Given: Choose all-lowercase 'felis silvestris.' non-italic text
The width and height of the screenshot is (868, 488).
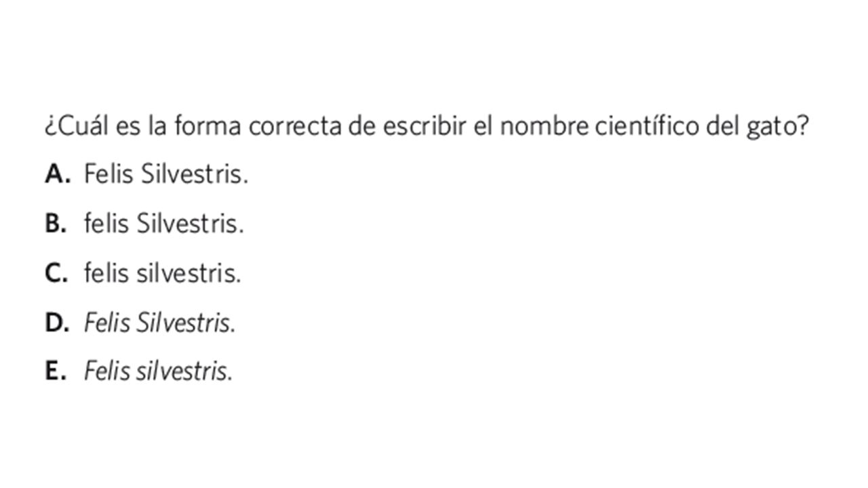Looking at the screenshot, I should 163,273.
